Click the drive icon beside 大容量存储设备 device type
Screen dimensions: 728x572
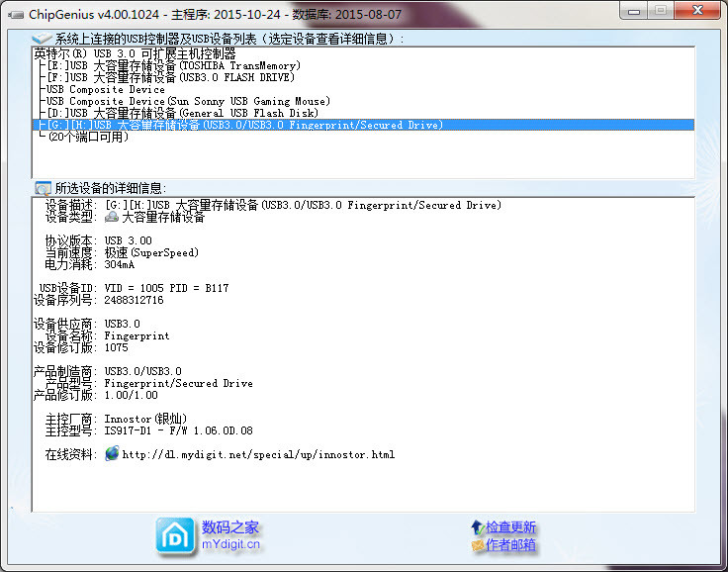pyautogui.click(x=112, y=218)
